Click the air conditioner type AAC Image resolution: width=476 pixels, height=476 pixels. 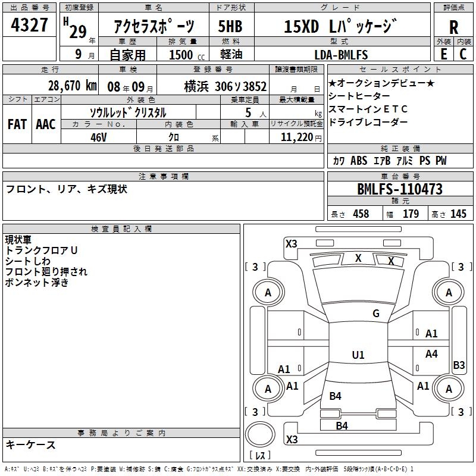[x=46, y=124]
